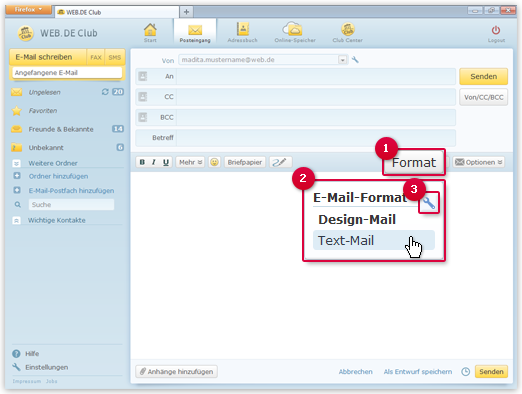Select the WEB.DE Club browser tab
This screenshot has height=394, width=522.
click(117, 12)
